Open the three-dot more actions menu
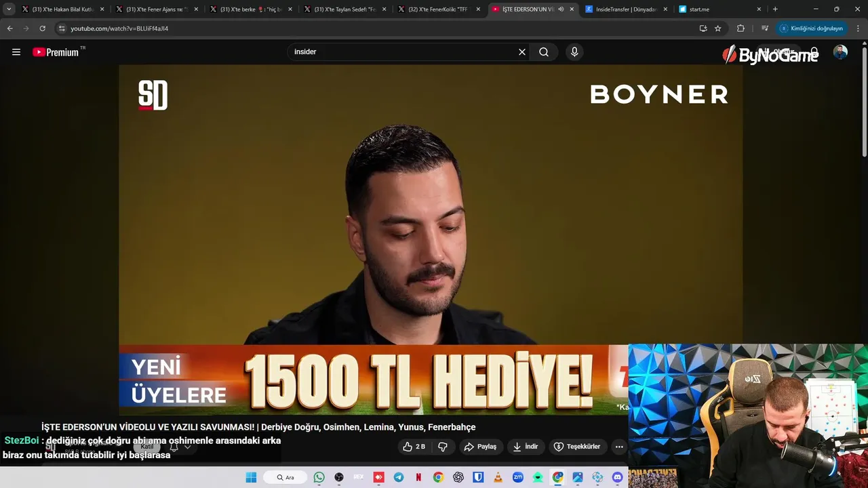 (619, 447)
